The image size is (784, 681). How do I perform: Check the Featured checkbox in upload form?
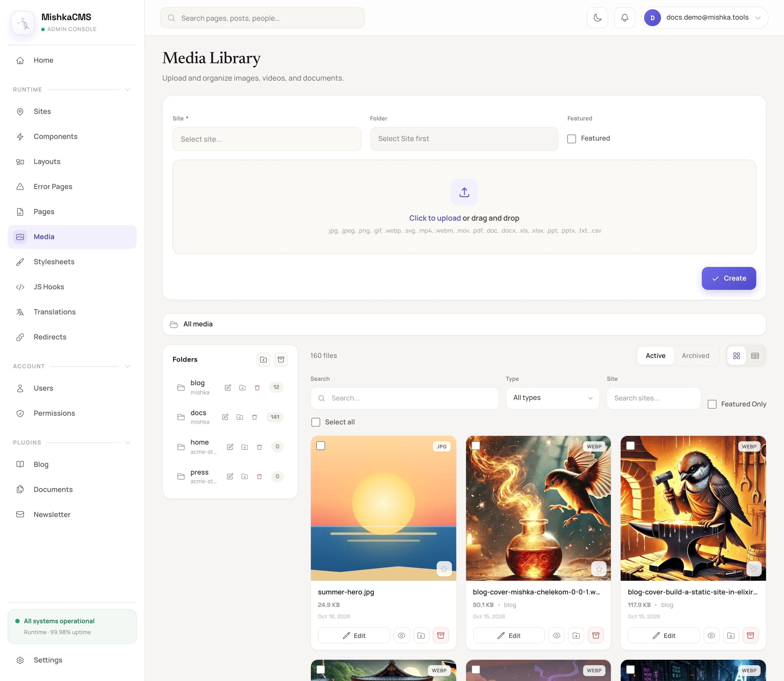[572, 139]
